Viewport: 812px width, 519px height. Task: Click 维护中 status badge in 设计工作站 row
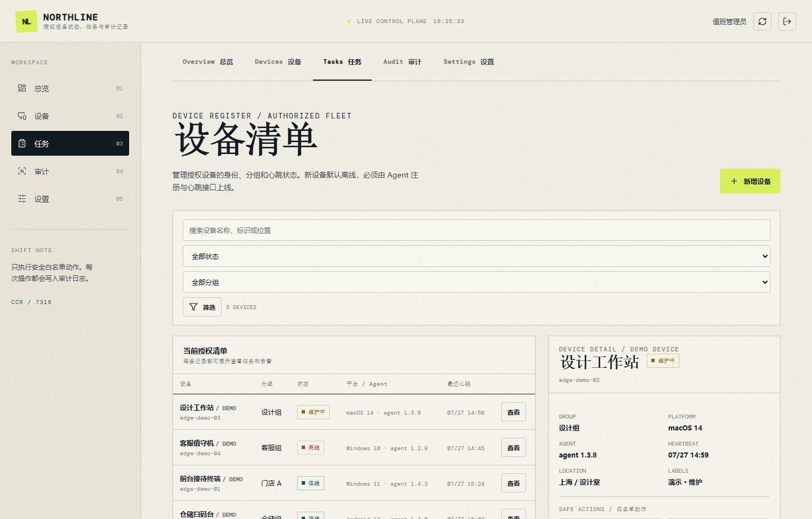click(314, 412)
